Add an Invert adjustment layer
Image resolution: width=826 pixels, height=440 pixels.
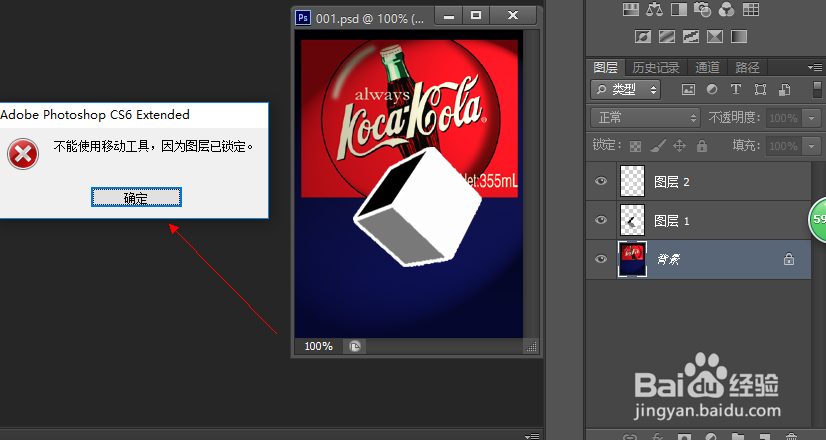coord(643,36)
